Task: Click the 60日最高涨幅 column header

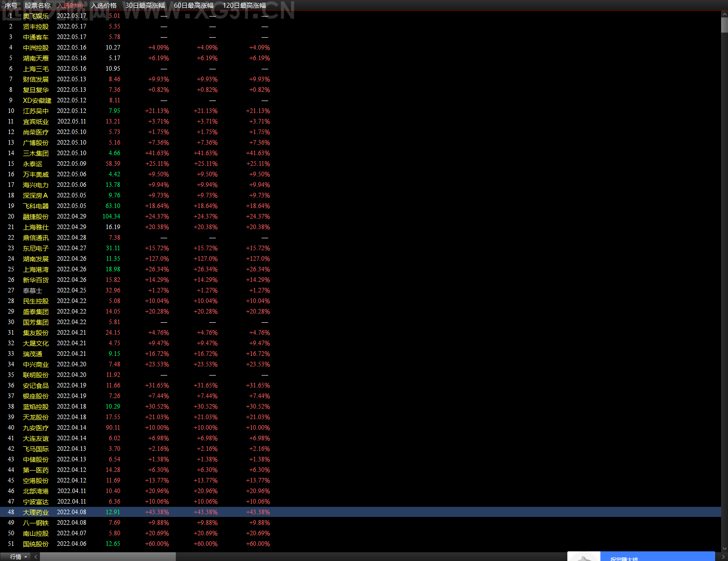Action: pos(194,6)
